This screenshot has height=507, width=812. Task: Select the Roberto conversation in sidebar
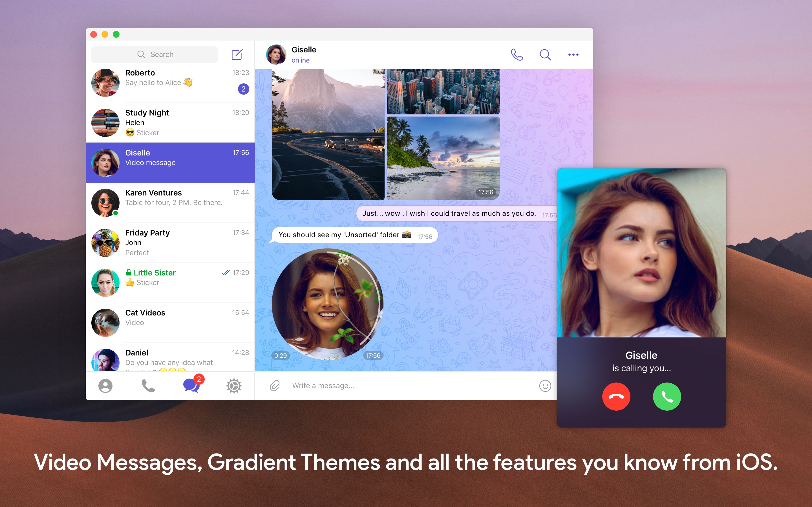tap(169, 82)
